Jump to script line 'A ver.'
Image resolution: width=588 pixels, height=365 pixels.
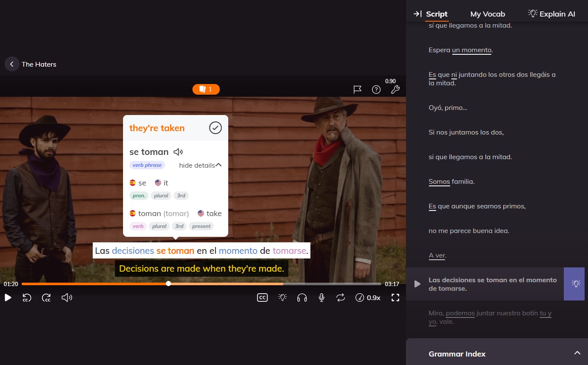437,255
